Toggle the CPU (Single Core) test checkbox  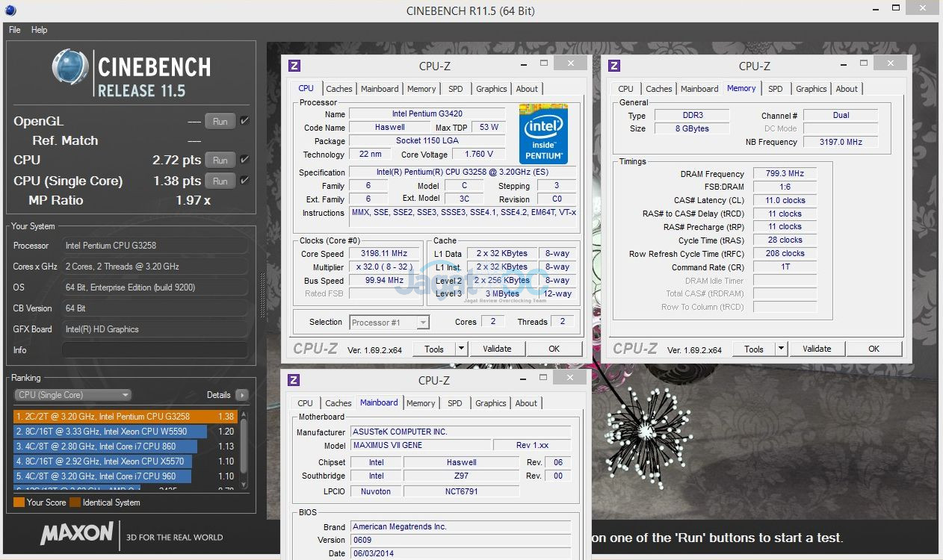pyautogui.click(x=244, y=181)
